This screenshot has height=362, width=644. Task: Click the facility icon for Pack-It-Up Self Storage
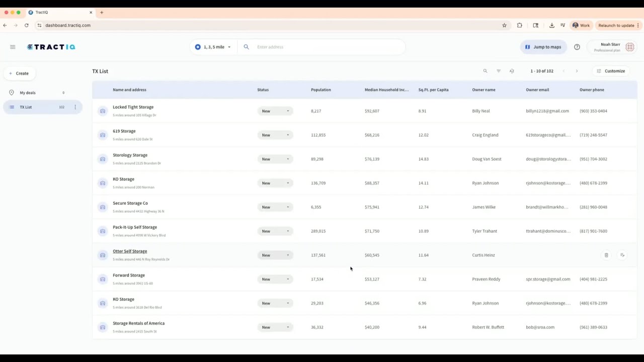tap(103, 231)
